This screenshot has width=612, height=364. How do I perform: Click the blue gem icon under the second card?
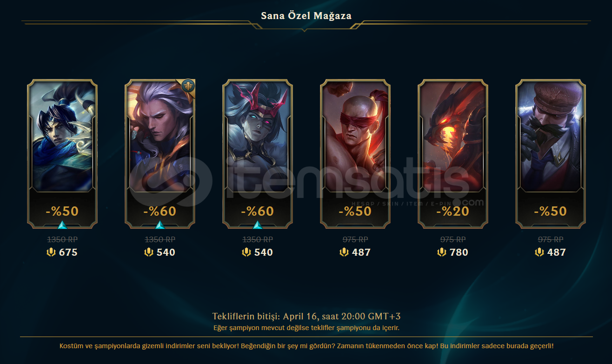point(160,225)
